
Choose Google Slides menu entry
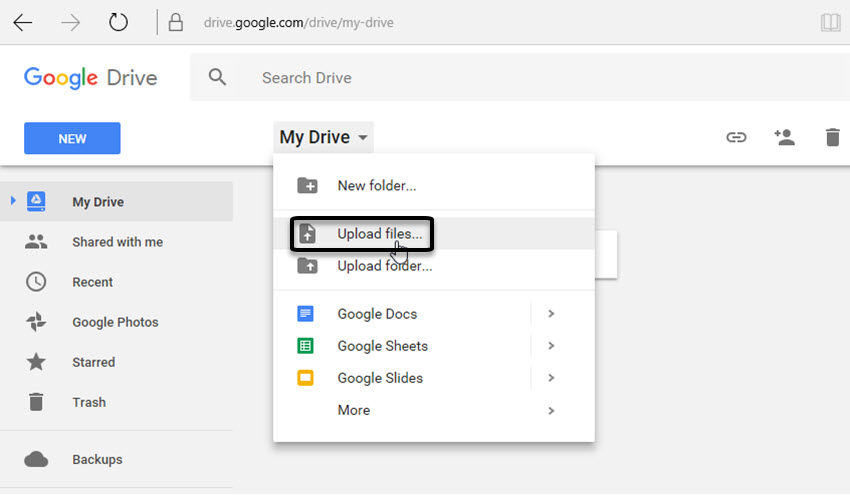pos(434,377)
